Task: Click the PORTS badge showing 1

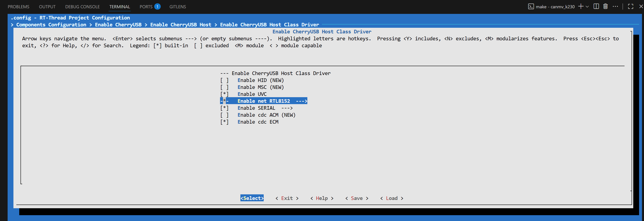Action: [x=157, y=6]
